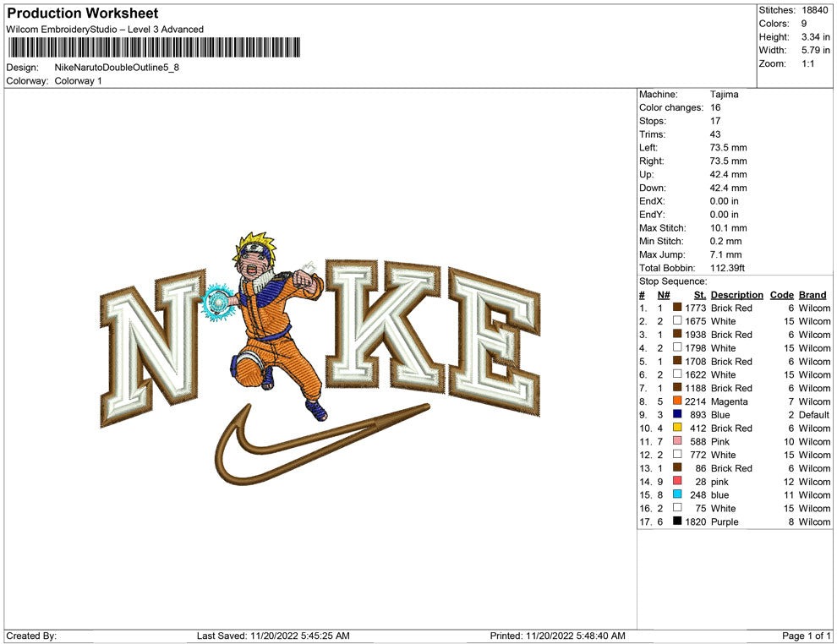Image resolution: width=837 pixels, height=644 pixels.
Task: Click the brown swoosh in the design preview
Action: click(320, 445)
